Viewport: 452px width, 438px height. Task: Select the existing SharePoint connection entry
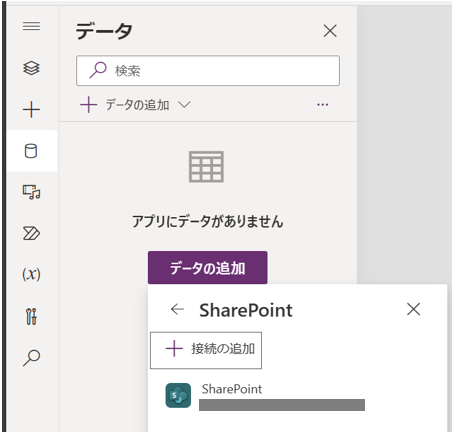(265, 396)
